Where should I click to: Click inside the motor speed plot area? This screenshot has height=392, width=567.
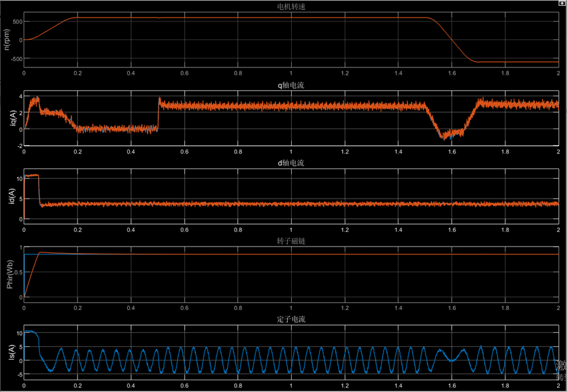click(291, 39)
